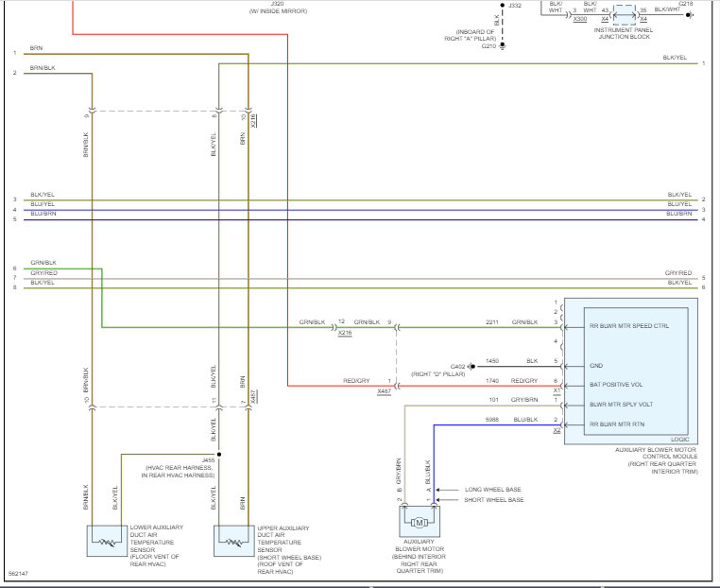Image resolution: width=720 pixels, height=588 pixels.
Task: Click circuit number '2211'
Action: 491,322
